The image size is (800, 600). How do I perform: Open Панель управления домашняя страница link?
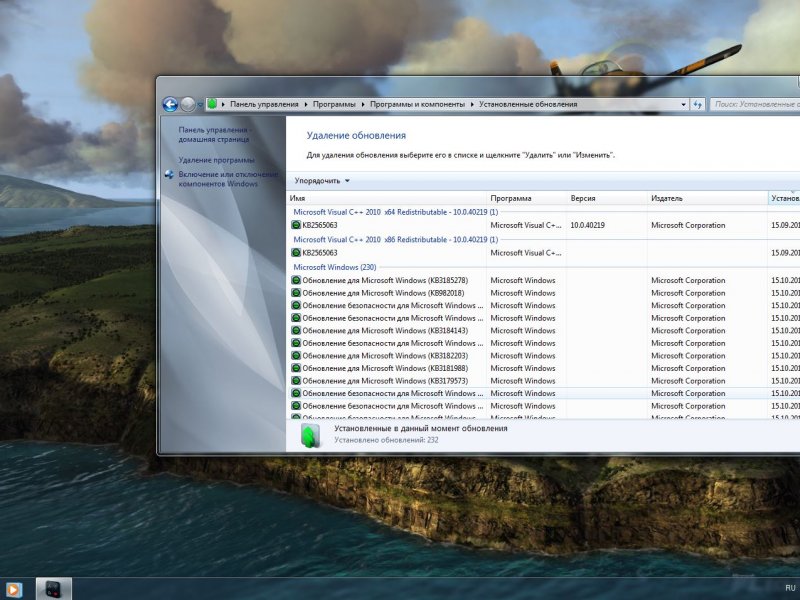point(214,134)
